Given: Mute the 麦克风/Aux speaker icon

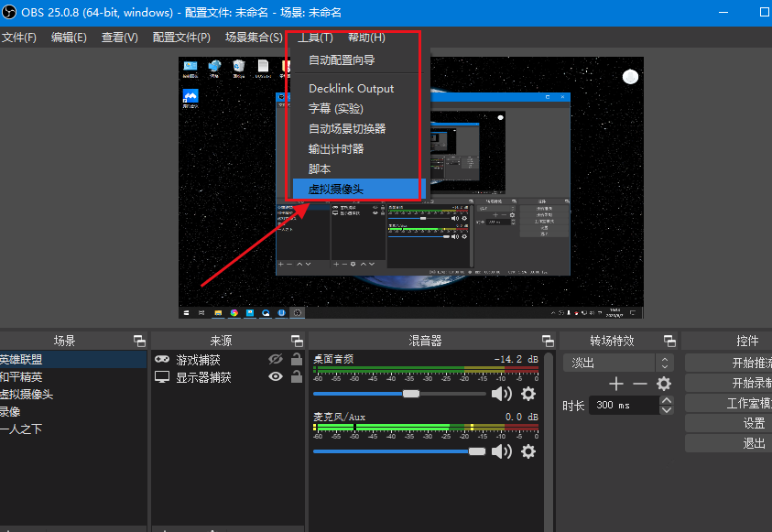Looking at the screenshot, I should pyautogui.click(x=501, y=451).
